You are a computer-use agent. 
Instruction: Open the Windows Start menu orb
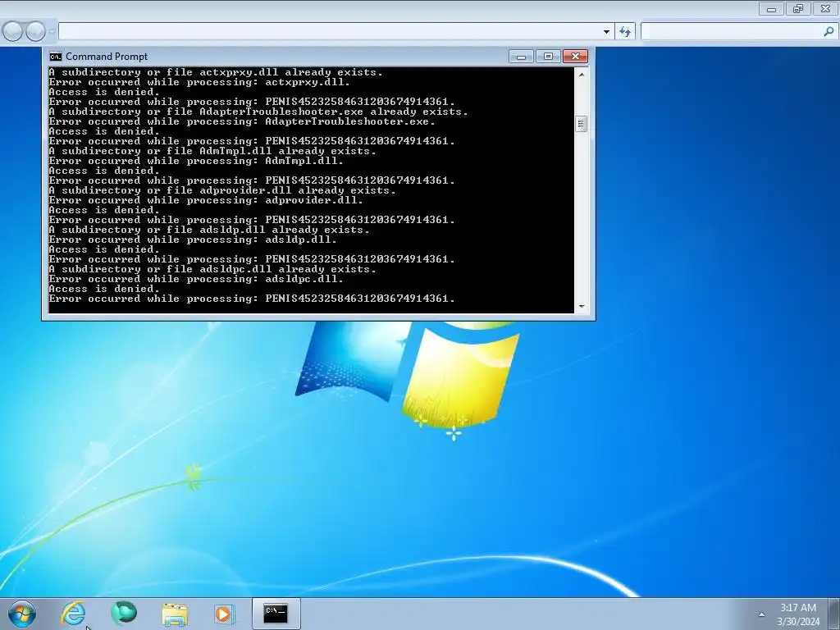[x=22, y=614]
